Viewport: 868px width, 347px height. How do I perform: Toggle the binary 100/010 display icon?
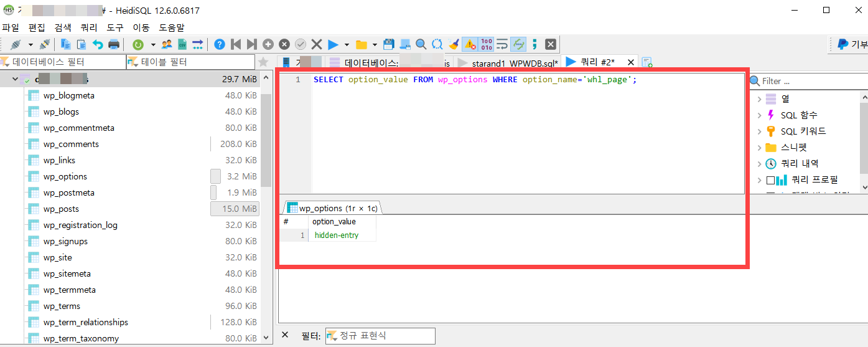(x=486, y=44)
